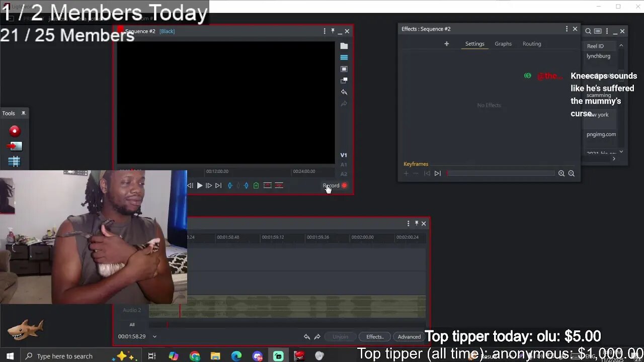Click the keyframes timeline bar
The height and width of the screenshot is (362, 644).
(501, 173)
